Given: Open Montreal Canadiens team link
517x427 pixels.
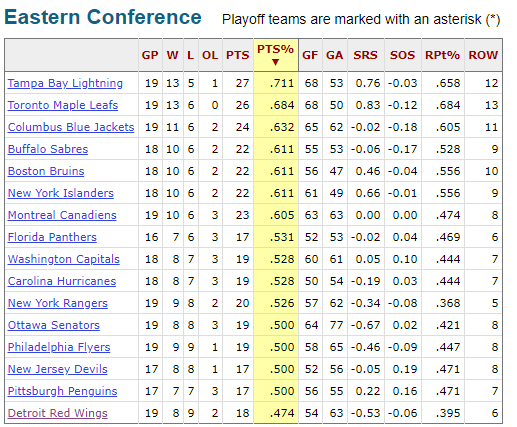Looking at the screenshot, I should coord(62,215).
